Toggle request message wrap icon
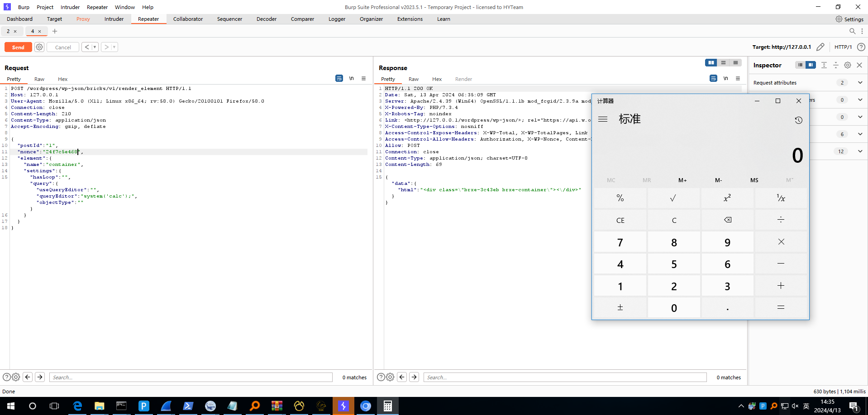 [339, 78]
